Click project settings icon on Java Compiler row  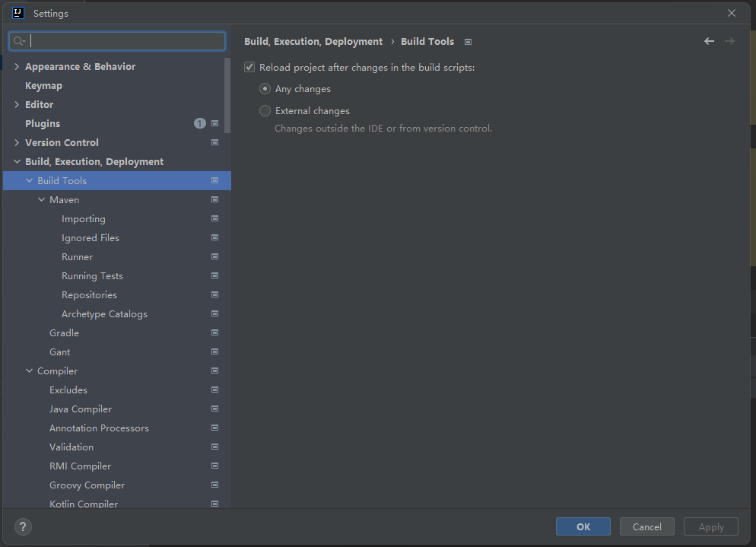click(215, 409)
